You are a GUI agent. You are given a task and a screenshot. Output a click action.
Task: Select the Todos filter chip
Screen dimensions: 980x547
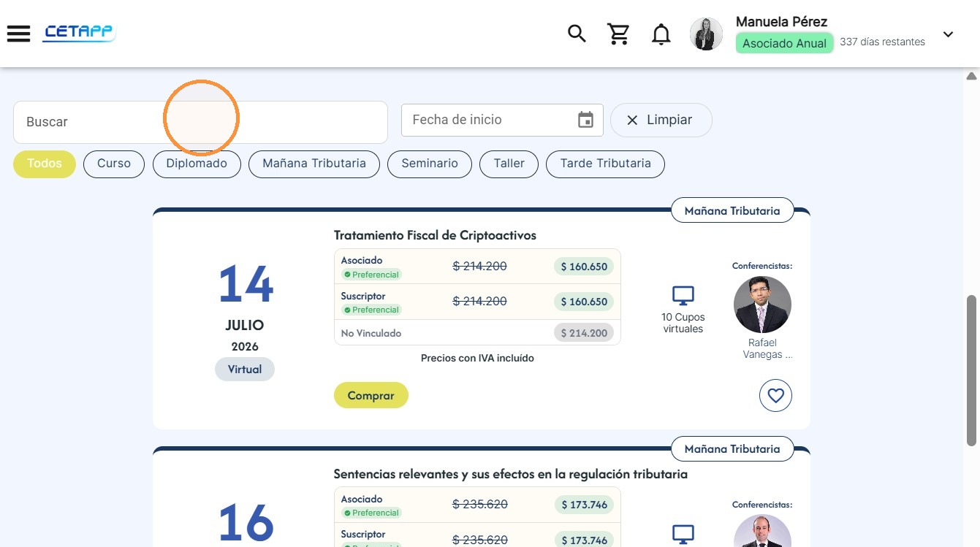point(45,164)
